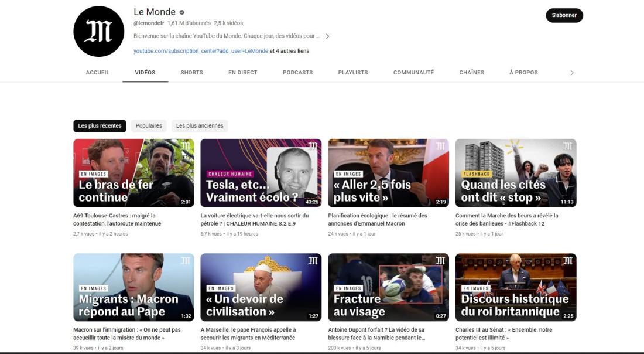Screen dimensions: 644x354
Task: Click the Le Monde channel avatar logo
Action: (98, 31)
